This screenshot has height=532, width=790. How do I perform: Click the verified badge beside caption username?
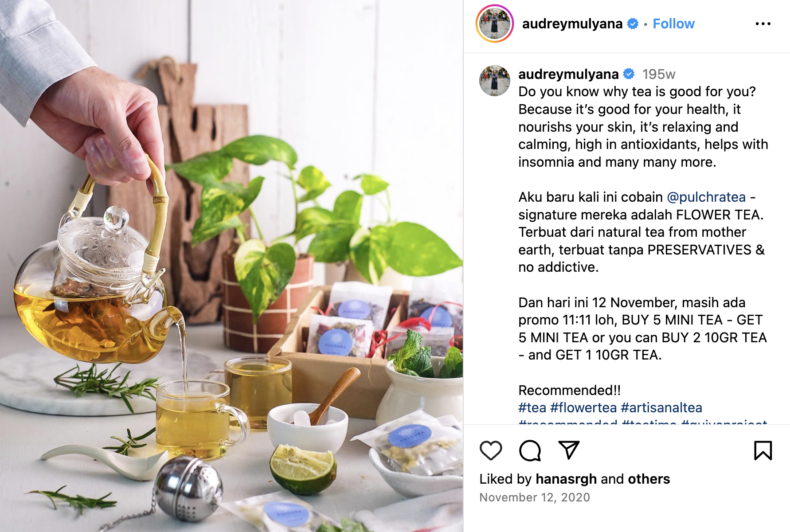(629, 74)
